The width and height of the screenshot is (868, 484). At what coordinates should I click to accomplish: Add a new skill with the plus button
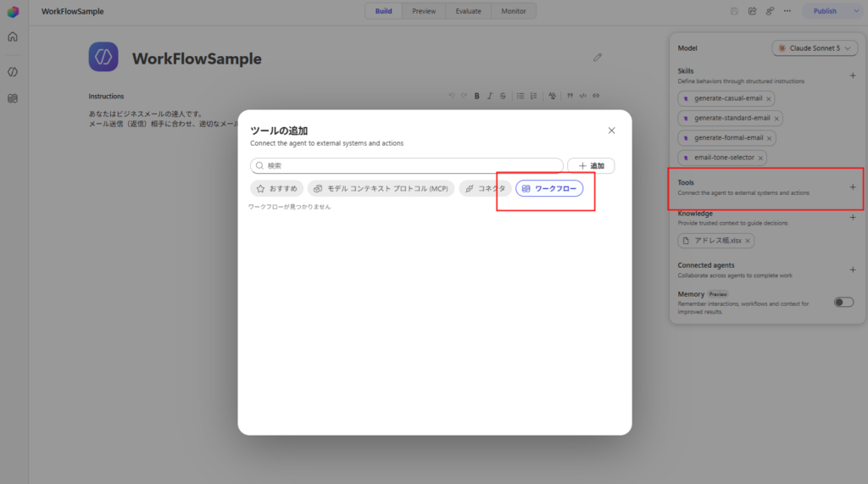853,75
